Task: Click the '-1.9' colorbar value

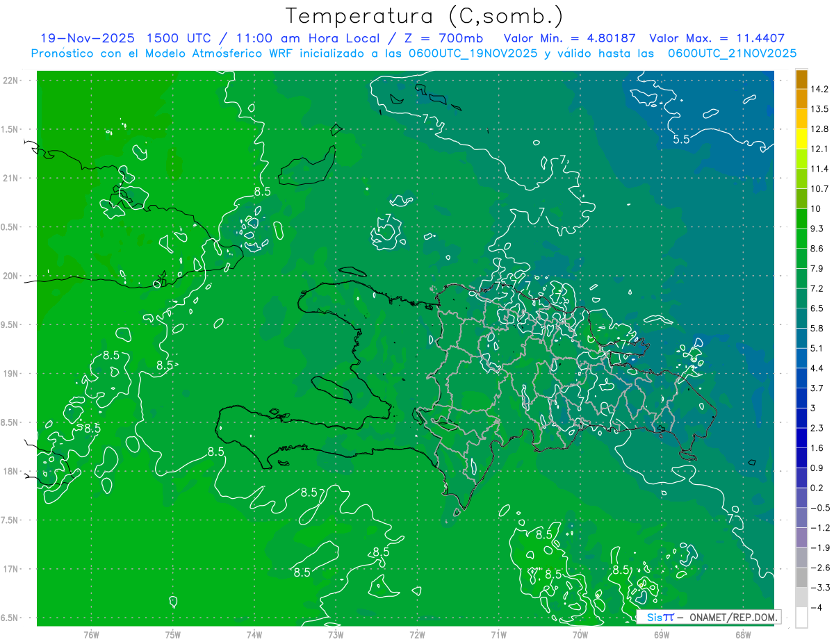Action: pos(820,547)
